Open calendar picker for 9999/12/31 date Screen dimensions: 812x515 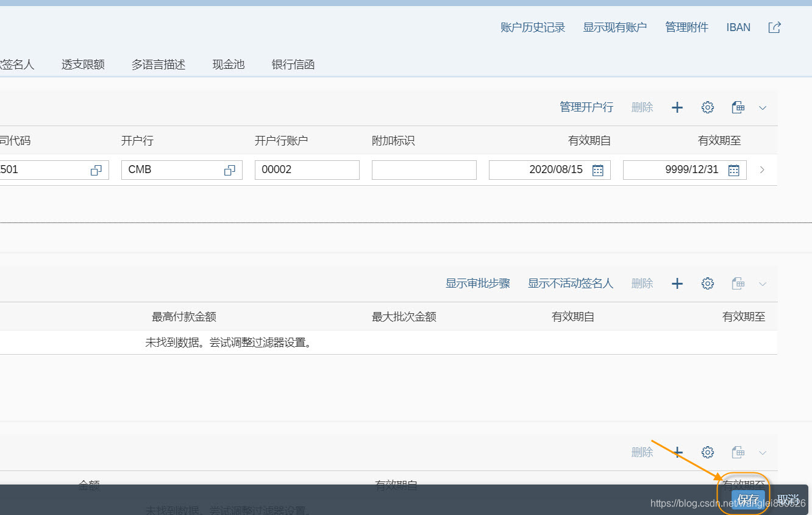[733, 171]
